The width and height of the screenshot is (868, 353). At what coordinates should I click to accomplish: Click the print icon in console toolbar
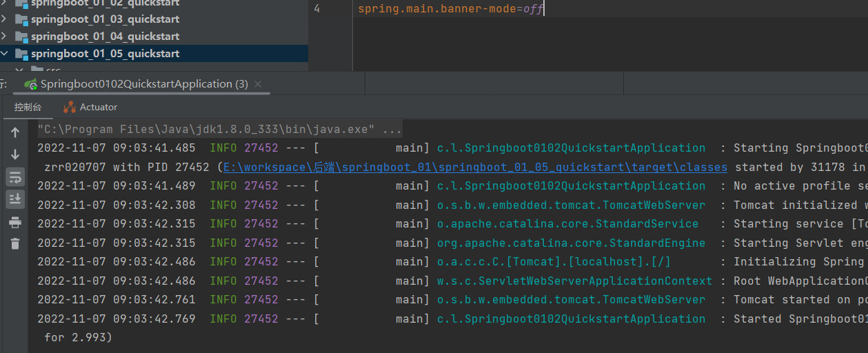pos(15,222)
